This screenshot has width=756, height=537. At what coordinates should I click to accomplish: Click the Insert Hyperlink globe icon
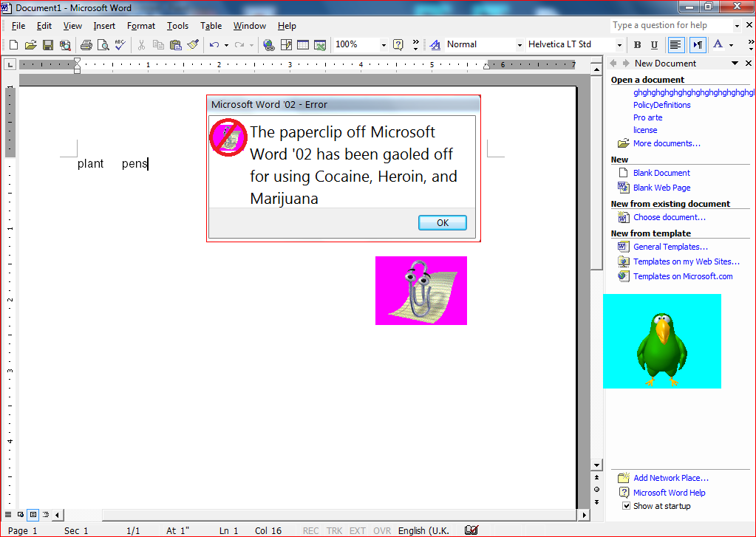coord(269,45)
